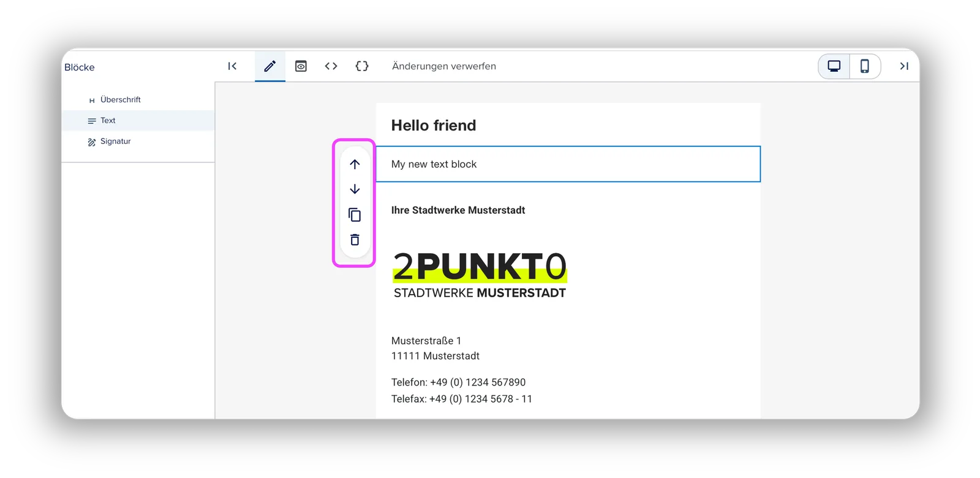Switch to mobile preview
980x478 pixels.
[x=865, y=66]
